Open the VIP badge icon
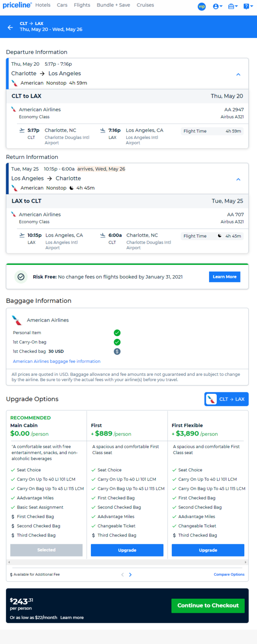Viewport: 257px width, 644px height. 202,6
